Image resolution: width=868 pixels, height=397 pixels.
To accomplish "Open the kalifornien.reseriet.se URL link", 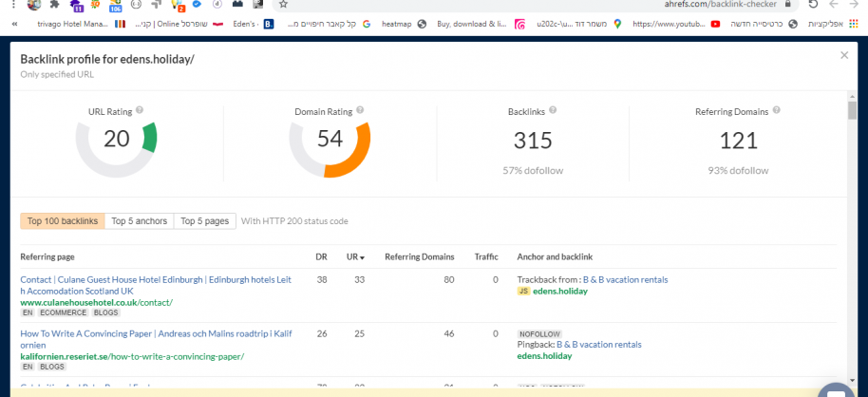I will coord(132,356).
